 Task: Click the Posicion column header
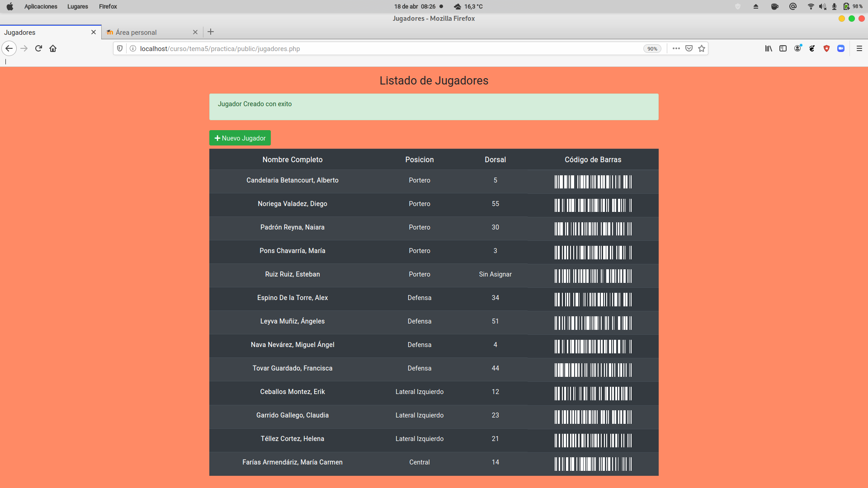420,160
